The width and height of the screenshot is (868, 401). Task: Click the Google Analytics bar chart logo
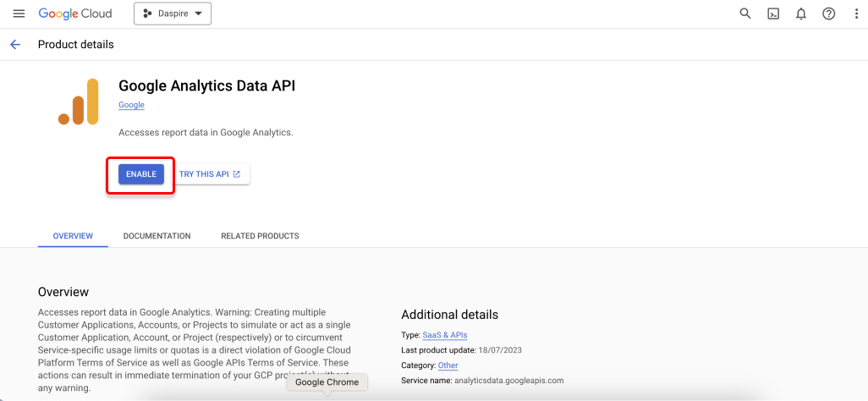(x=79, y=102)
